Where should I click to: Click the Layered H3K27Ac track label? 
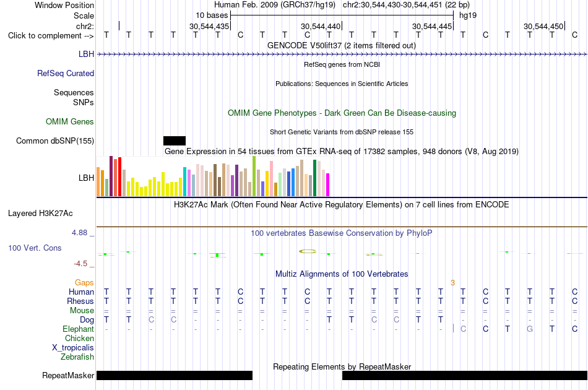(x=40, y=214)
